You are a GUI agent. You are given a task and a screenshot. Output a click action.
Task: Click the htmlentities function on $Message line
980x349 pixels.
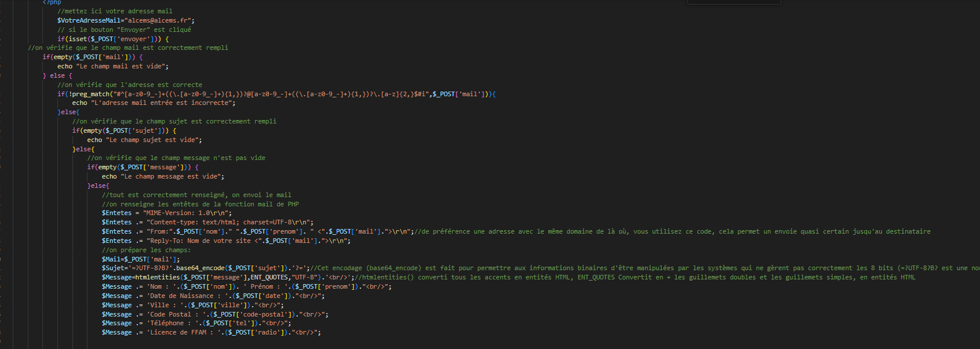[156, 277]
